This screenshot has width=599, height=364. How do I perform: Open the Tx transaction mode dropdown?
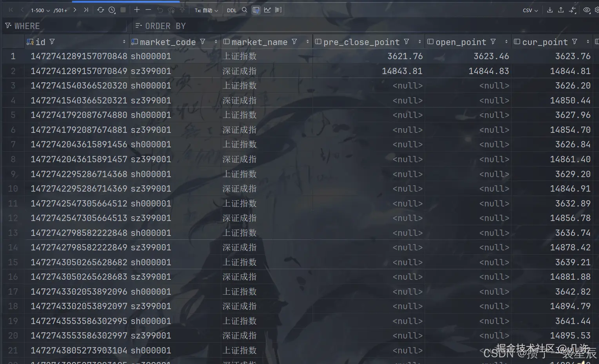(206, 10)
